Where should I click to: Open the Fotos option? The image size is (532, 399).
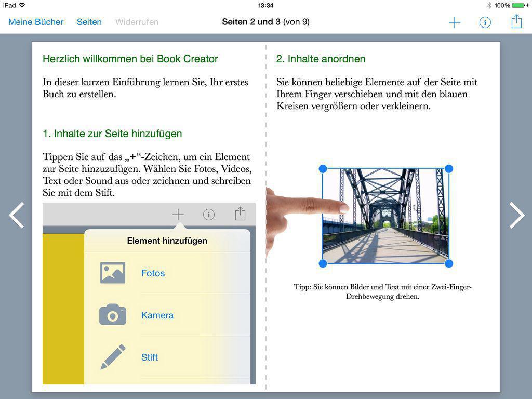[x=152, y=272]
